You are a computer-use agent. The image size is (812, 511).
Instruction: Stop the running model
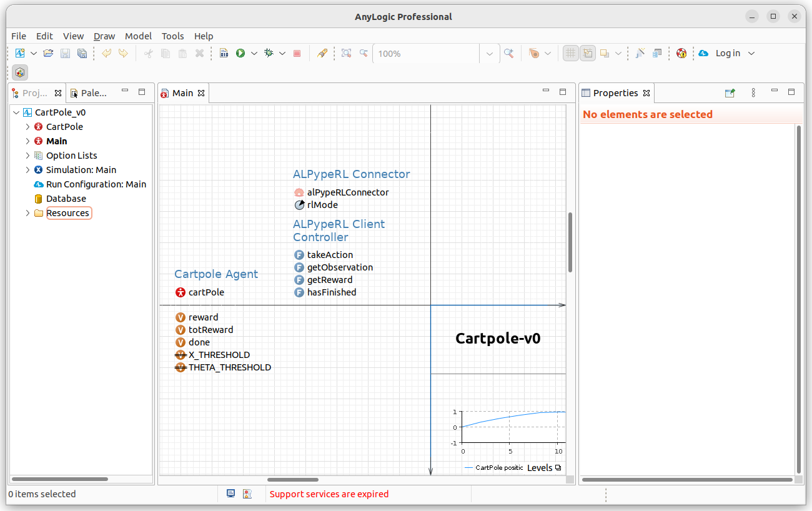coord(297,54)
